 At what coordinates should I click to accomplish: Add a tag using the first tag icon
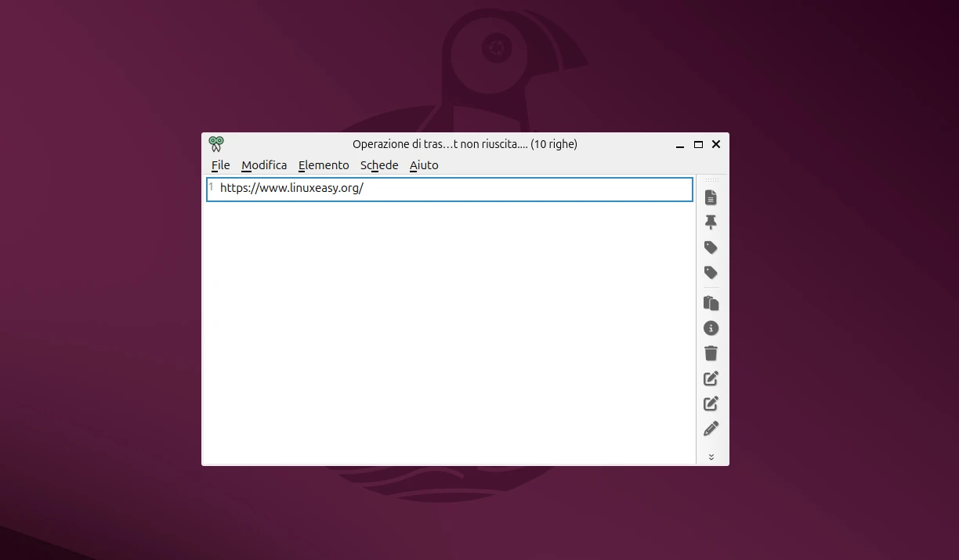coord(711,247)
